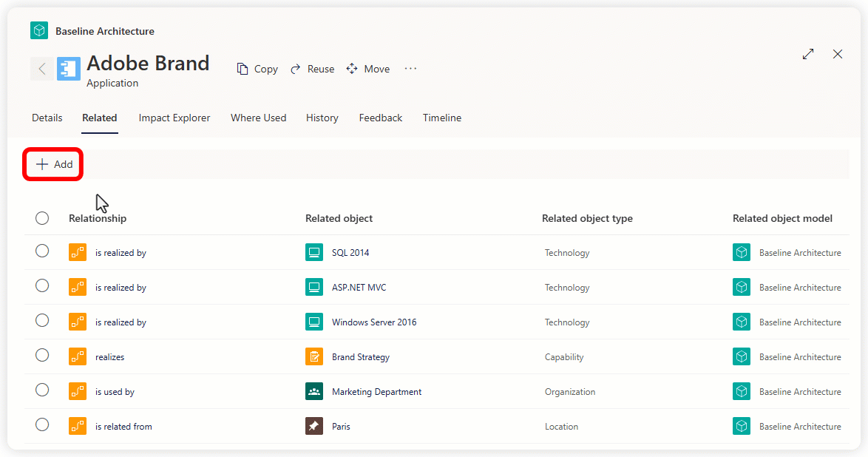This screenshot has height=457, width=868.
Task: Open the Paris related object
Action: [341, 427]
